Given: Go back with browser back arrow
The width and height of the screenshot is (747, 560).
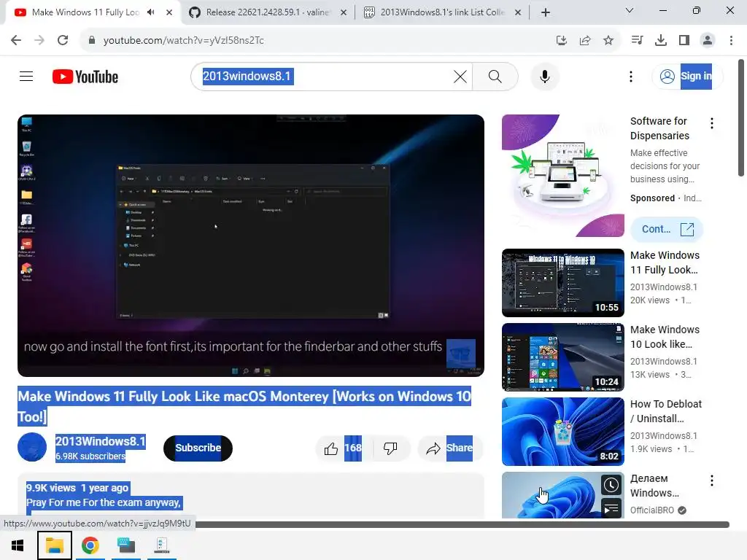Looking at the screenshot, I should tap(16, 40).
